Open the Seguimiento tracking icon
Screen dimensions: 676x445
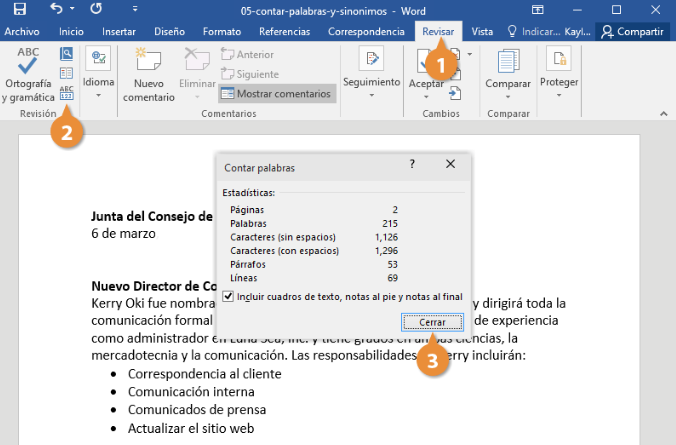pyautogui.click(x=372, y=58)
